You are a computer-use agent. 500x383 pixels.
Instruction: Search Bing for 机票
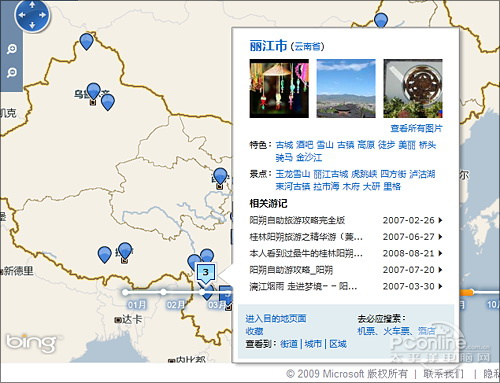click(366, 331)
